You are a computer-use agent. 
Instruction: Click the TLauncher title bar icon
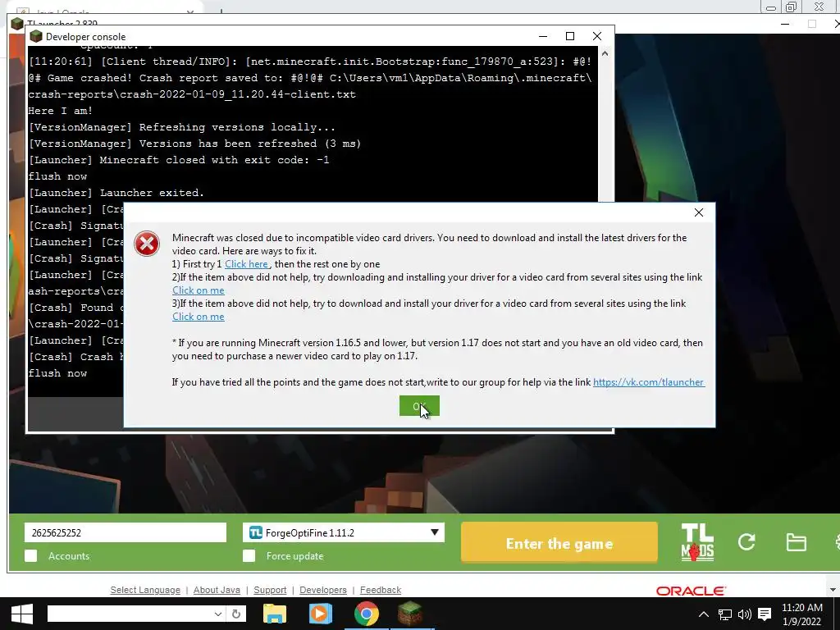tap(17, 24)
